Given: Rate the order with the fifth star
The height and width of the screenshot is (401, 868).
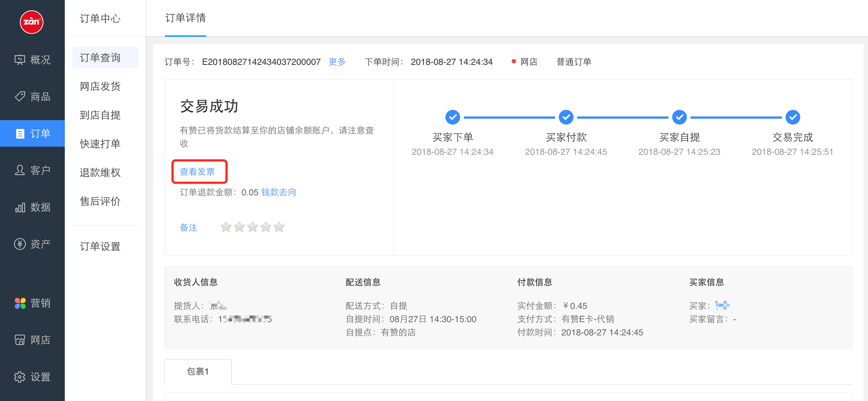Looking at the screenshot, I should pyautogui.click(x=279, y=227).
